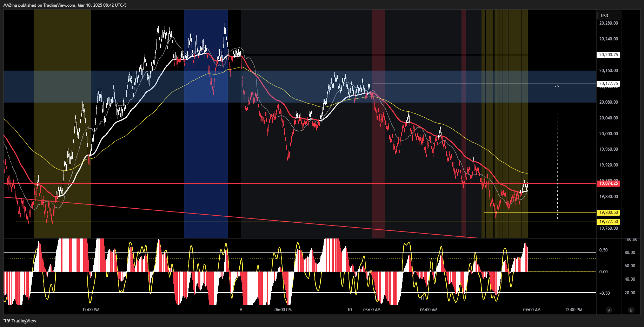Click the 19,960.00 price axis value

click(609, 149)
